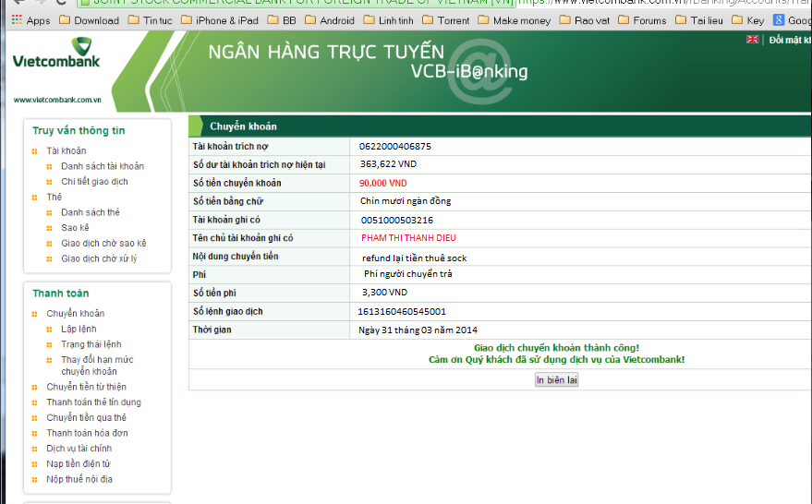Open the Android bookmark folder

coord(330,20)
